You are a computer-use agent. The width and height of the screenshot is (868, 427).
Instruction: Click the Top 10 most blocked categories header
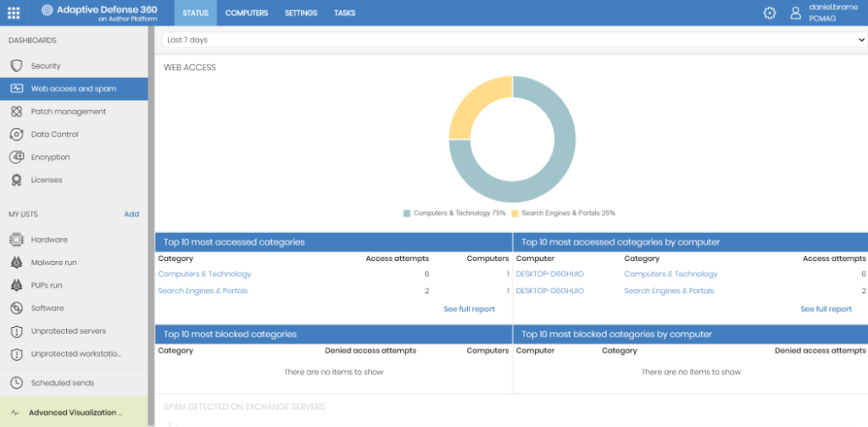(334, 334)
